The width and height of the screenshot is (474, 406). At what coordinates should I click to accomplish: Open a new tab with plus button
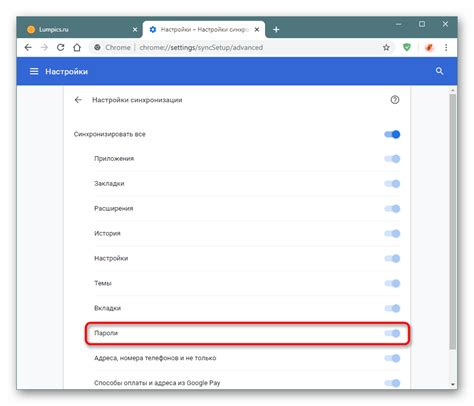(276, 29)
